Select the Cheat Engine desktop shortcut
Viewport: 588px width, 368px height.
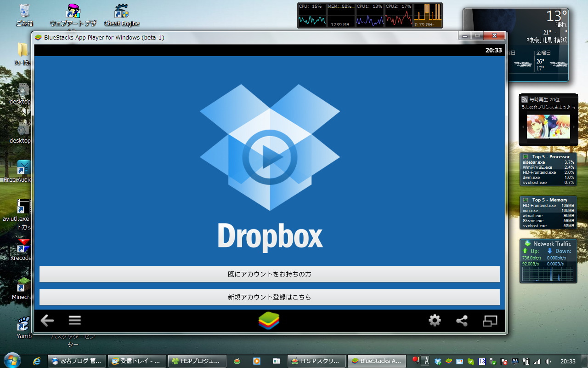point(121,15)
